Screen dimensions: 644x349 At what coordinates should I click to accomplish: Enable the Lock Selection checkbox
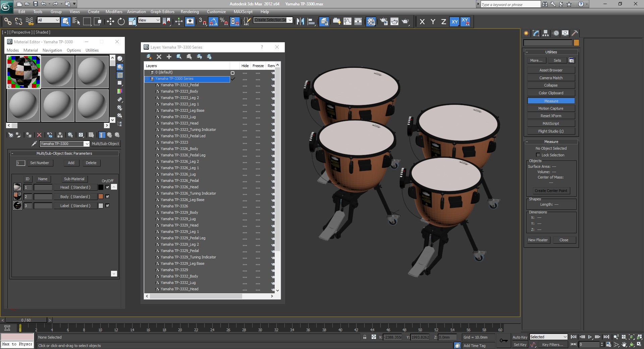pyautogui.click(x=538, y=155)
